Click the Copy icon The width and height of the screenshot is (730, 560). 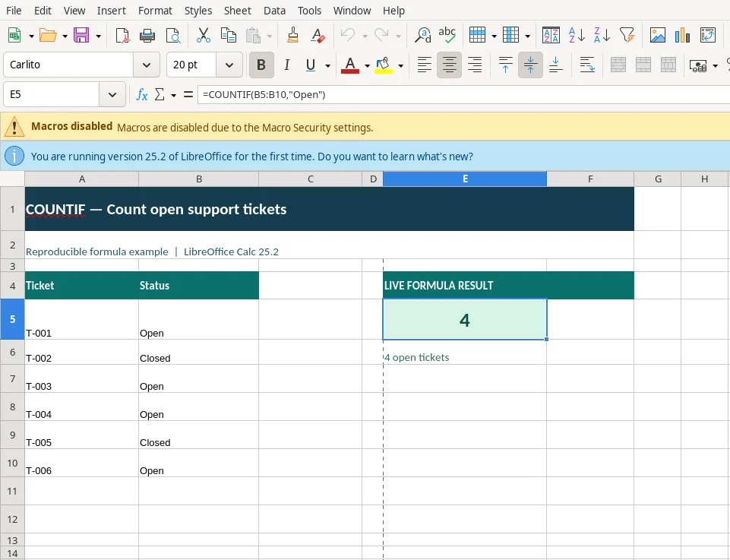[228, 36]
